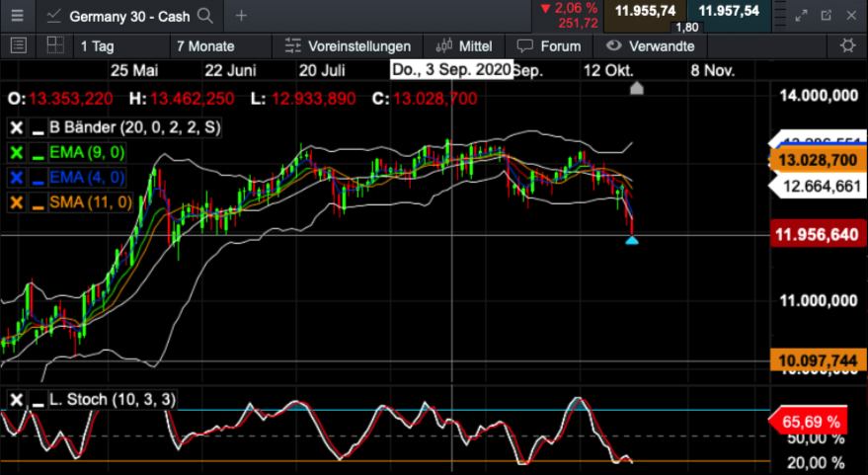
Task: Remove the L. Stoch indicator panel
Action: tap(17, 400)
